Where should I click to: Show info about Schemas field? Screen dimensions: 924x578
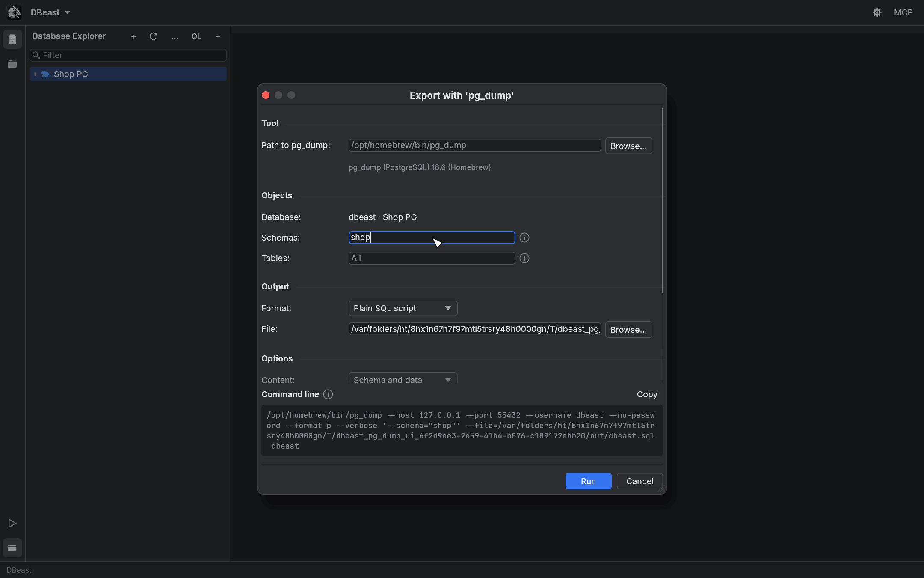click(524, 238)
